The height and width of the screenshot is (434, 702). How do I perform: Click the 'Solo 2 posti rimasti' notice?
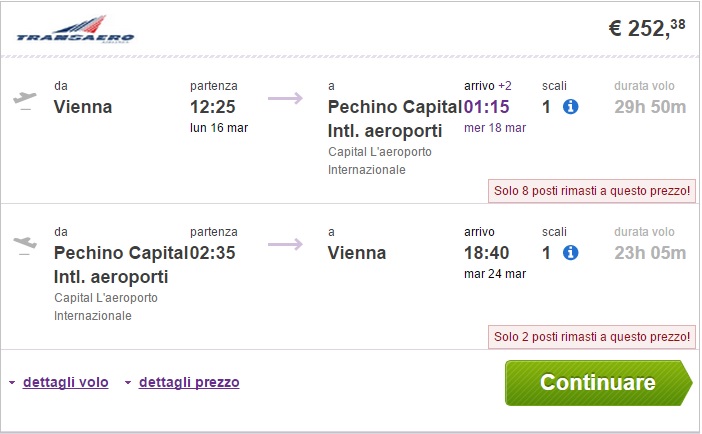pyautogui.click(x=591, y=336)
